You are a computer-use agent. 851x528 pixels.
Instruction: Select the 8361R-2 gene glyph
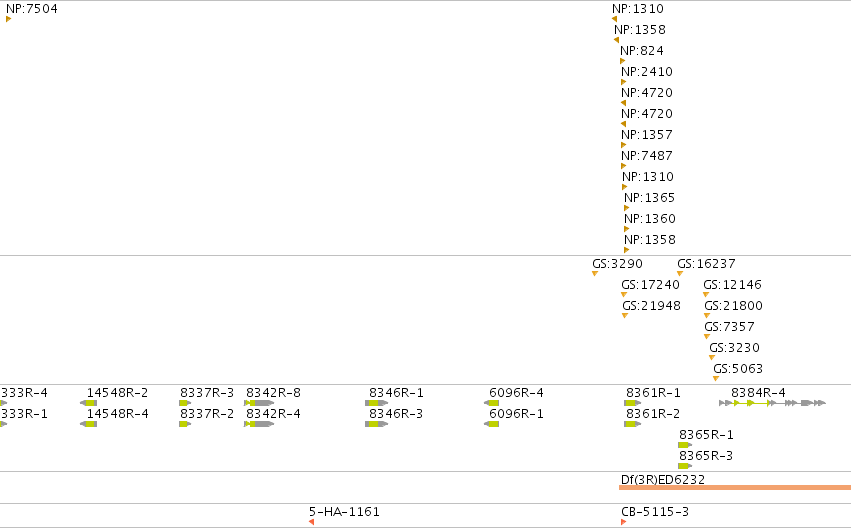633,424
